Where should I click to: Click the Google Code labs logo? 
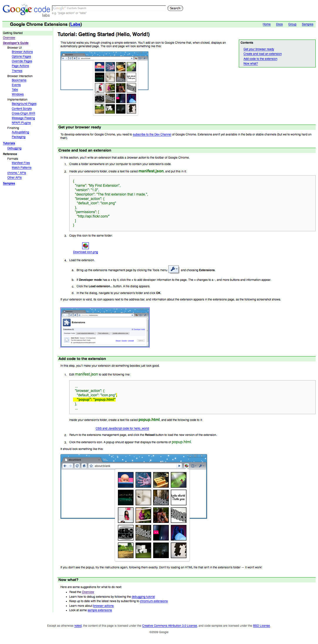point(26,11)
